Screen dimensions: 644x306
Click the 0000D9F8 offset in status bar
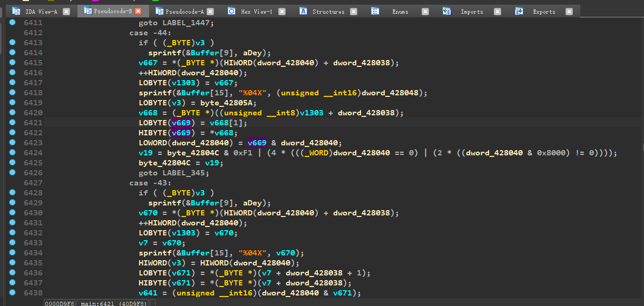tap(60, 303)
